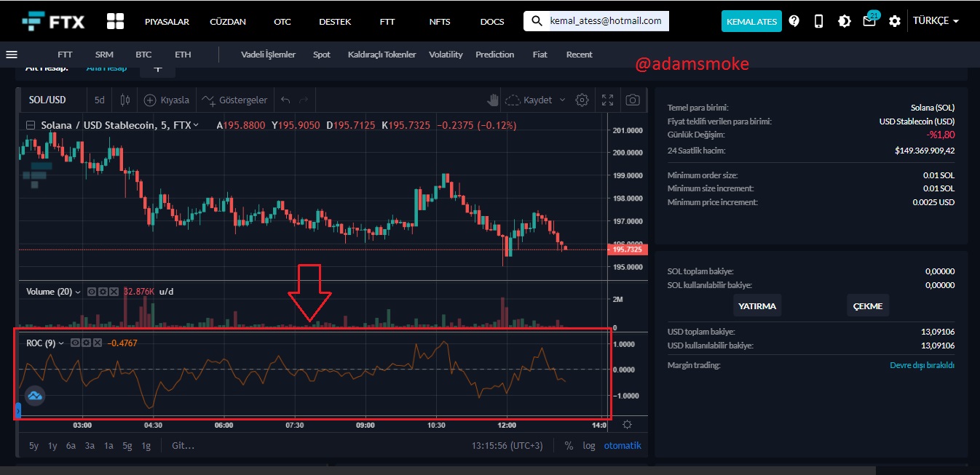The width and height of the screenshot is (980, 475).
Task: Enter fullscreen chart mode icon
Action: coord(607,100)
